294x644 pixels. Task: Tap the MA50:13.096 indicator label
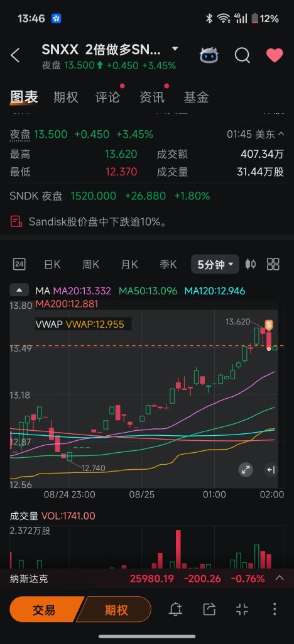[x=148, y=291]
